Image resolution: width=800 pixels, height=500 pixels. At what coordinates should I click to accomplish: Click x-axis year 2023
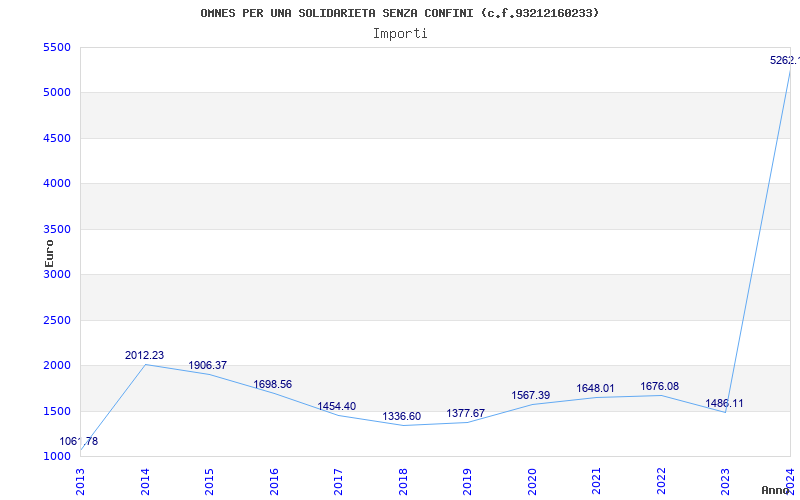(x=726, y=481)
